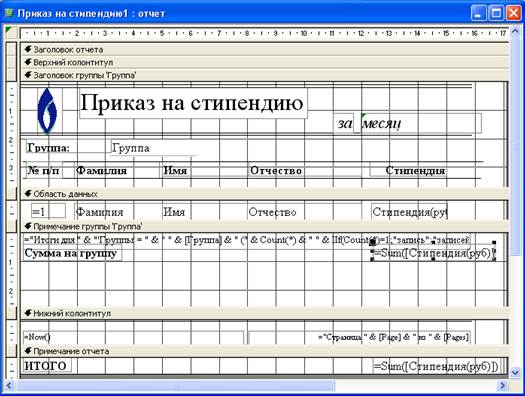Select the 'Нижний колонтитул' section bar
The width and height of the screenshot is (525, 396).
coord(265,313)
